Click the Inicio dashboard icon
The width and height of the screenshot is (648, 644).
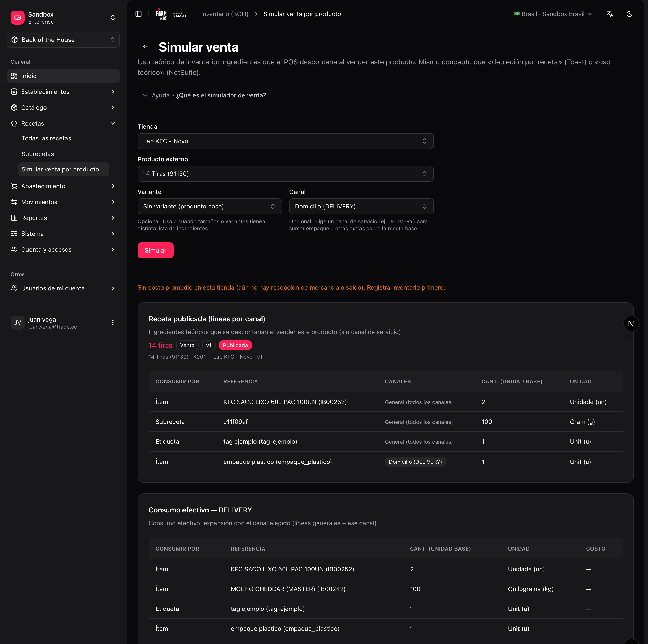14,76
